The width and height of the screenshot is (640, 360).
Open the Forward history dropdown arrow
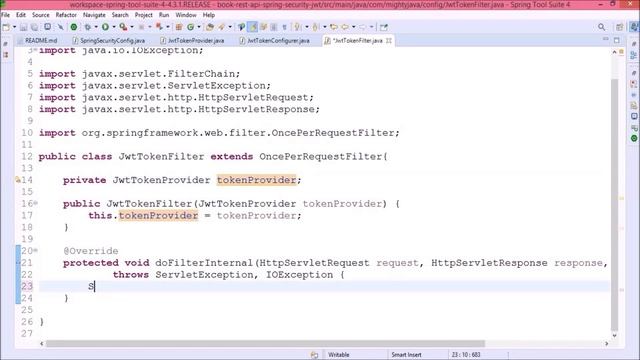click(x=371, y=27)
